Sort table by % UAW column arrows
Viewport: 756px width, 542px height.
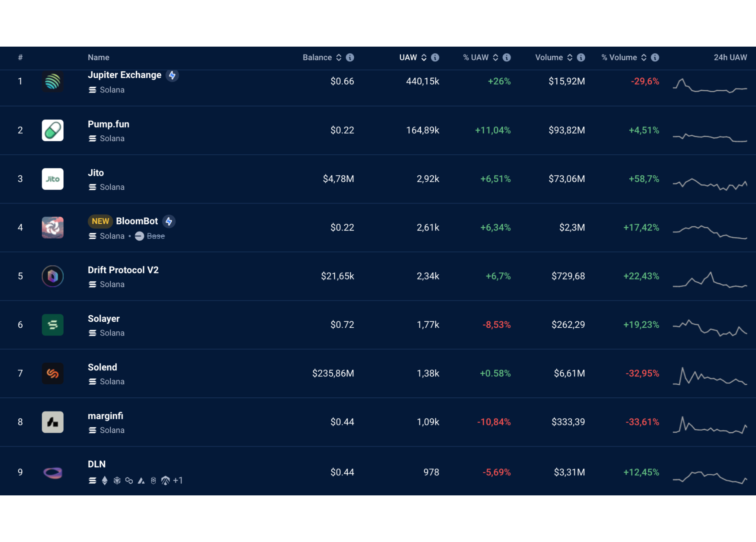tap(496, 57)
